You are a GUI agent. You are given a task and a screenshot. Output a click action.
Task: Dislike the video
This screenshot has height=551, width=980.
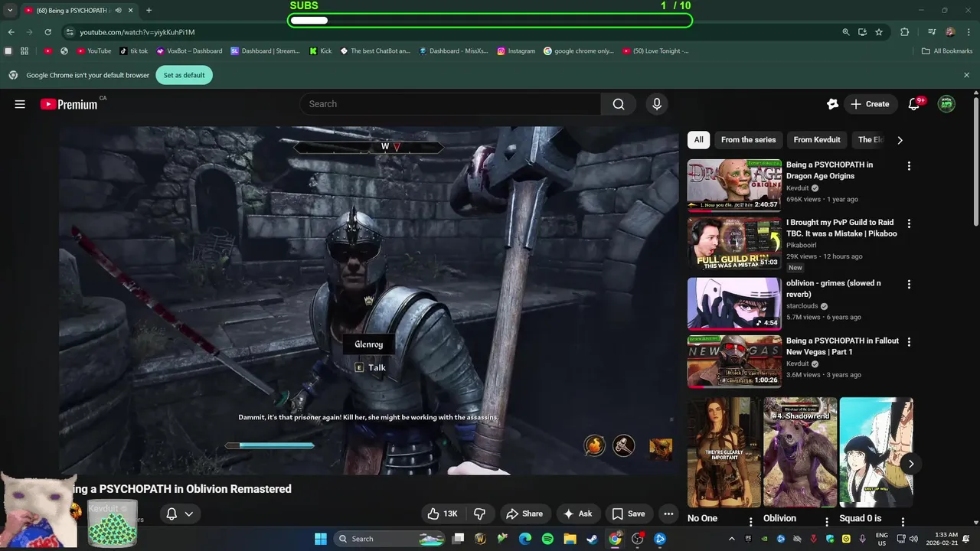coord(480,514)
